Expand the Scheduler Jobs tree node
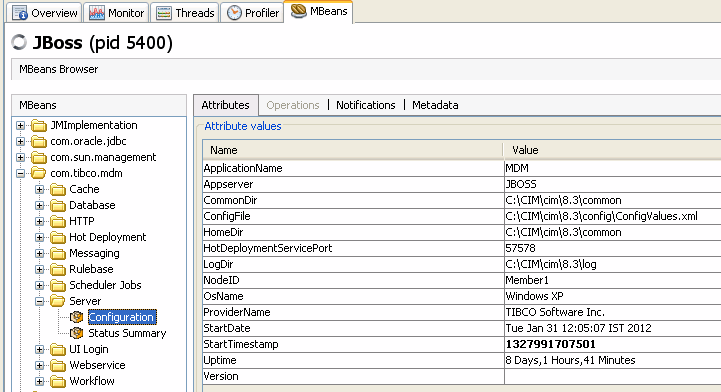This screenshot has height=392, width=721. click(x=40, y=285)
